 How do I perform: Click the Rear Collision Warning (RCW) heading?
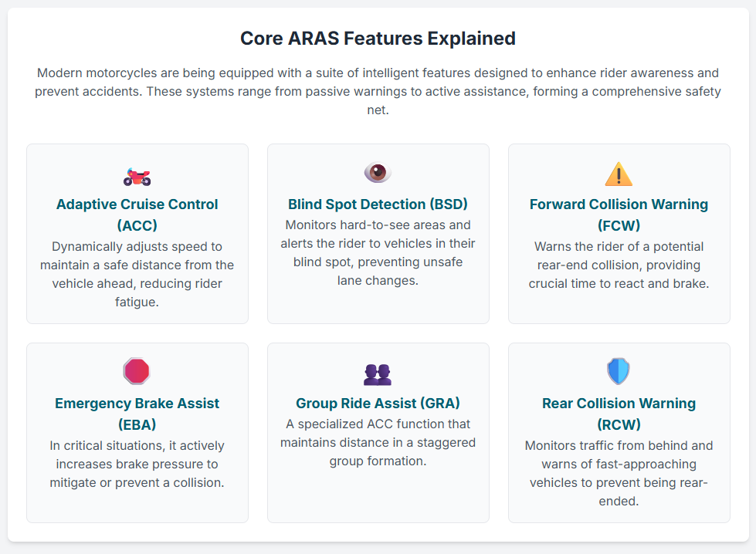click(619, 414)
